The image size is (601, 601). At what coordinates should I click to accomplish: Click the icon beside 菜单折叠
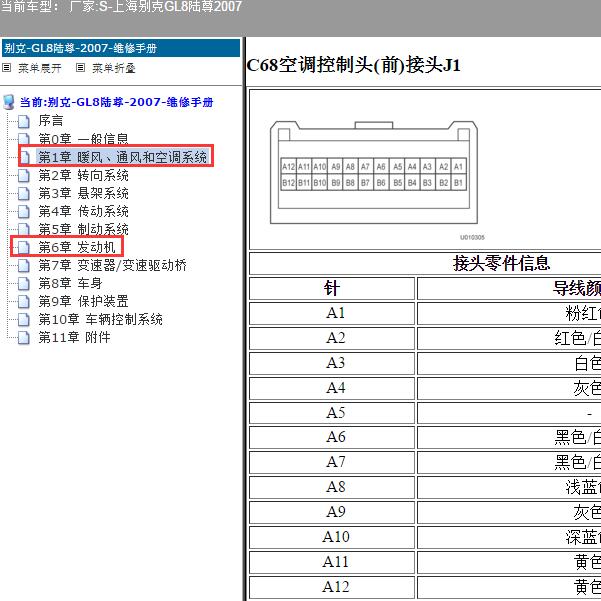point(80,68)
